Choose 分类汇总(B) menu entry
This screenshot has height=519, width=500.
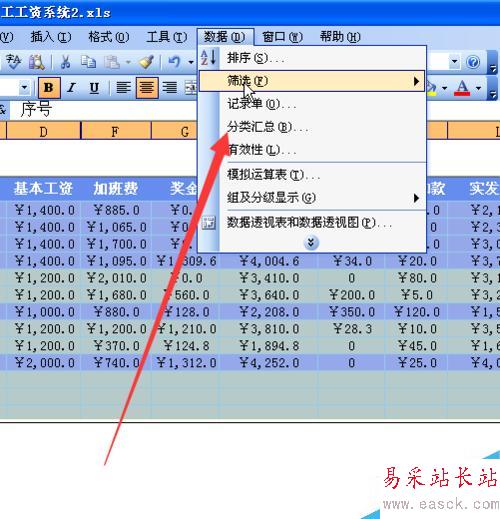(312, 127)
